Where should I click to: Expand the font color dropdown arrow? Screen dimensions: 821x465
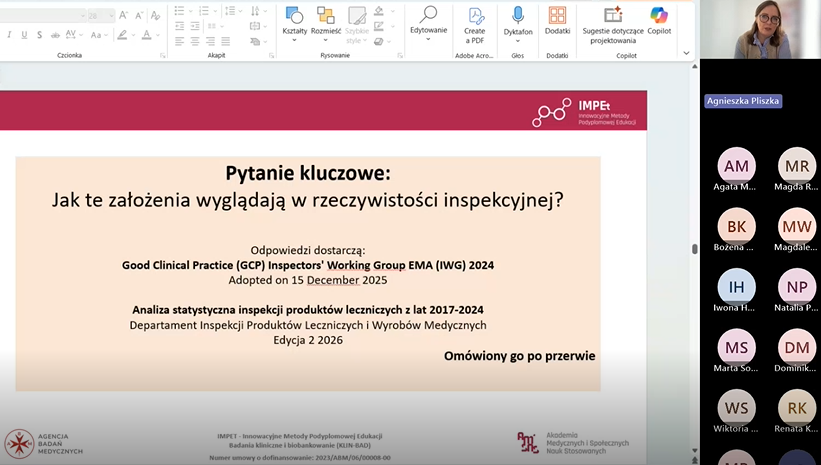point(159,35)
